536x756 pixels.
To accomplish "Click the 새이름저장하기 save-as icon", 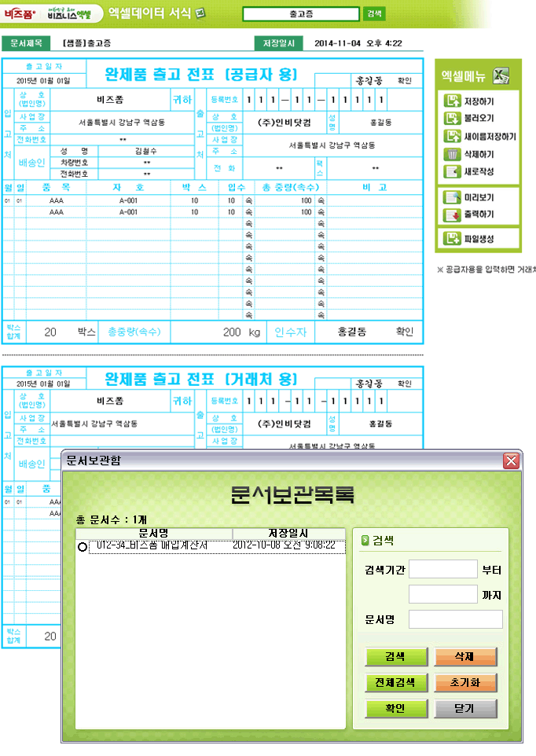I will [x=452, y=136].
